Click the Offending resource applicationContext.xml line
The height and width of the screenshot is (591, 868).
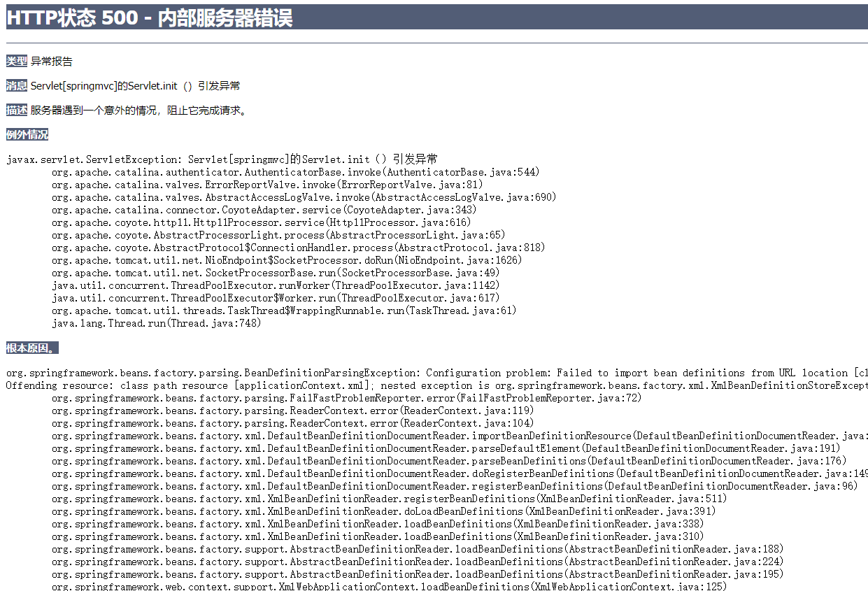tap(437, 385)
